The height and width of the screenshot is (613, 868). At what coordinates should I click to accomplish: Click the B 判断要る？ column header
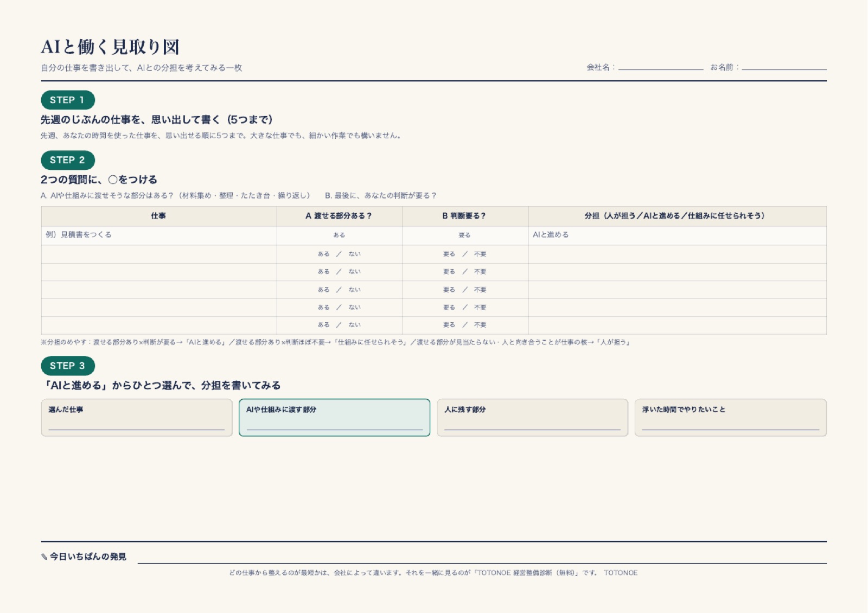point(464,216)
